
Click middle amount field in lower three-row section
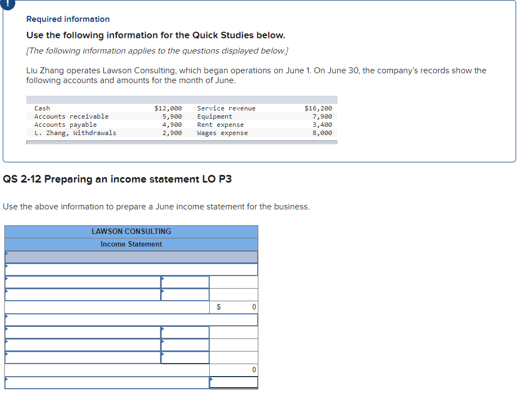tap(185, 345)
